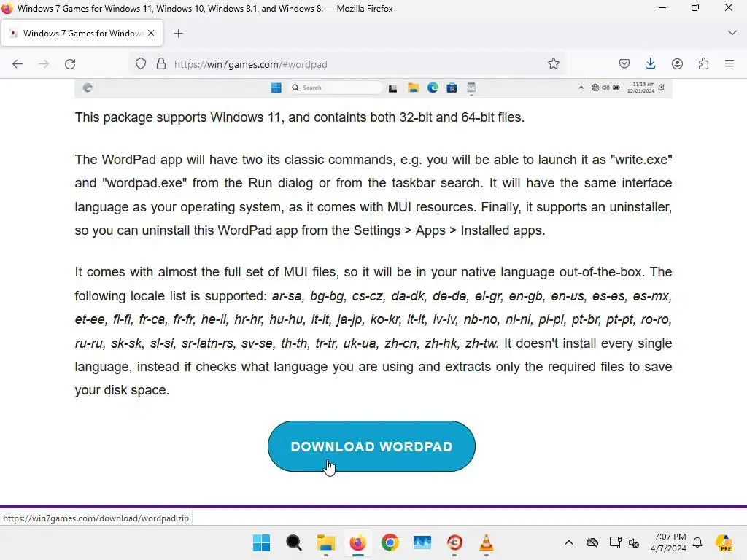Open the Firefox application menu
Viewport: 747px width, 560px height.
click(x=729, y=63)
